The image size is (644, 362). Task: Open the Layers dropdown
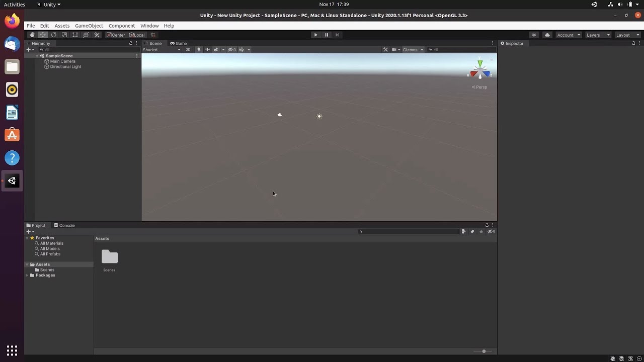pyautogui.click(x=598, y=35)
